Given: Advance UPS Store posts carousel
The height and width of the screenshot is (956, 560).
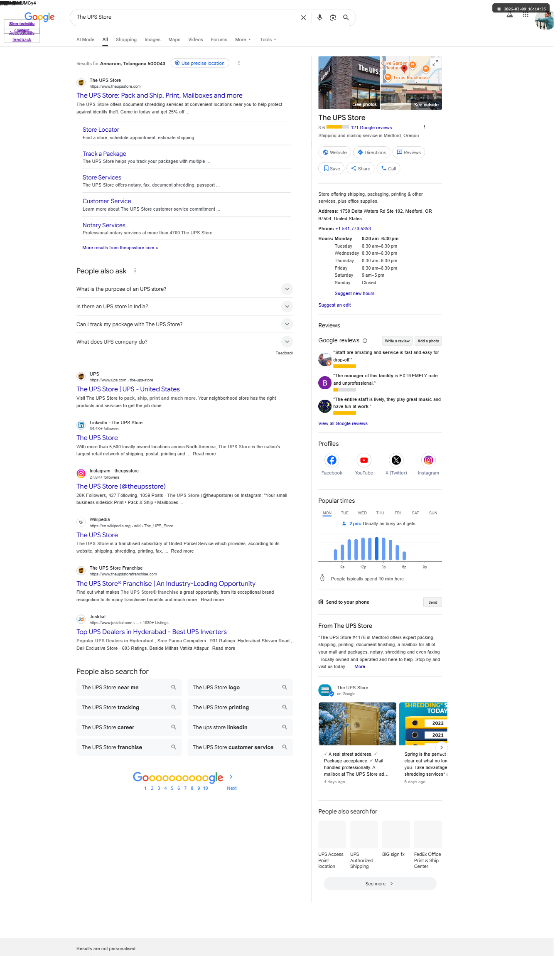Looking at the screenshot, I should 441,747.
